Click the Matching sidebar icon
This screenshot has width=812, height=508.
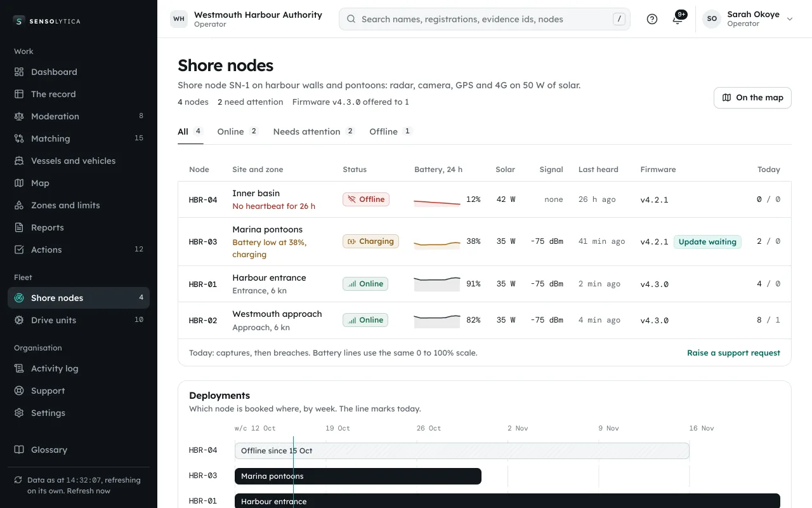tap(19, 138)
